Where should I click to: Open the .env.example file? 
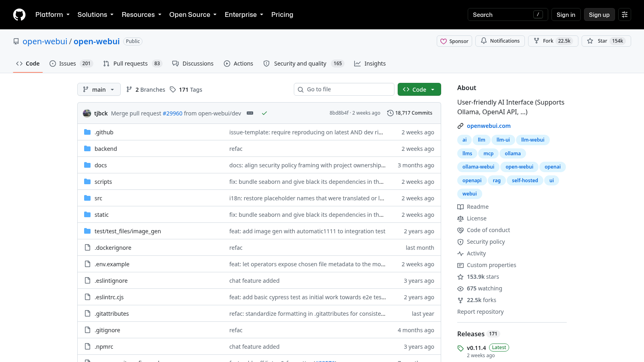pos(112,264)
